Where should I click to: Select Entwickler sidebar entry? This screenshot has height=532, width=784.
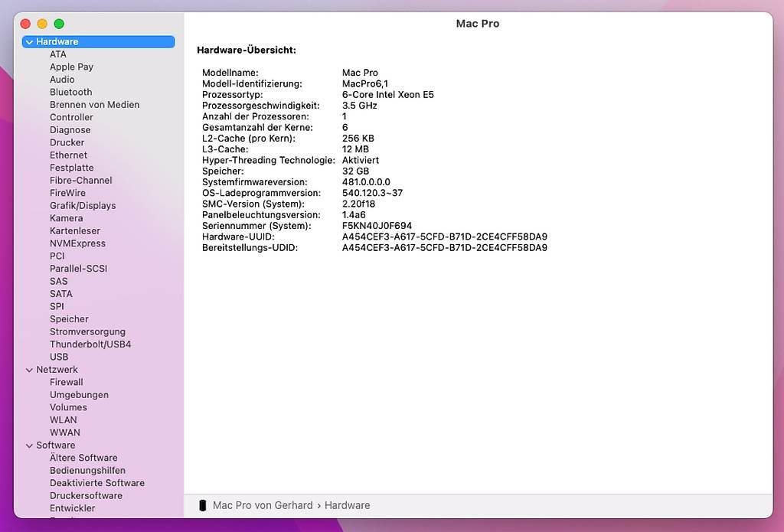(x=73, y=508)
